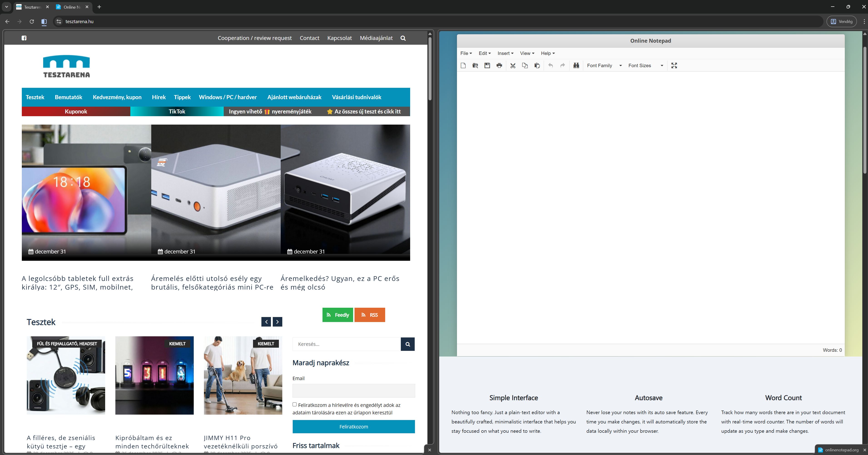Toggle the browser side panel split view button
This screenshot has height=455, width=868.
[x=44, y=22]
